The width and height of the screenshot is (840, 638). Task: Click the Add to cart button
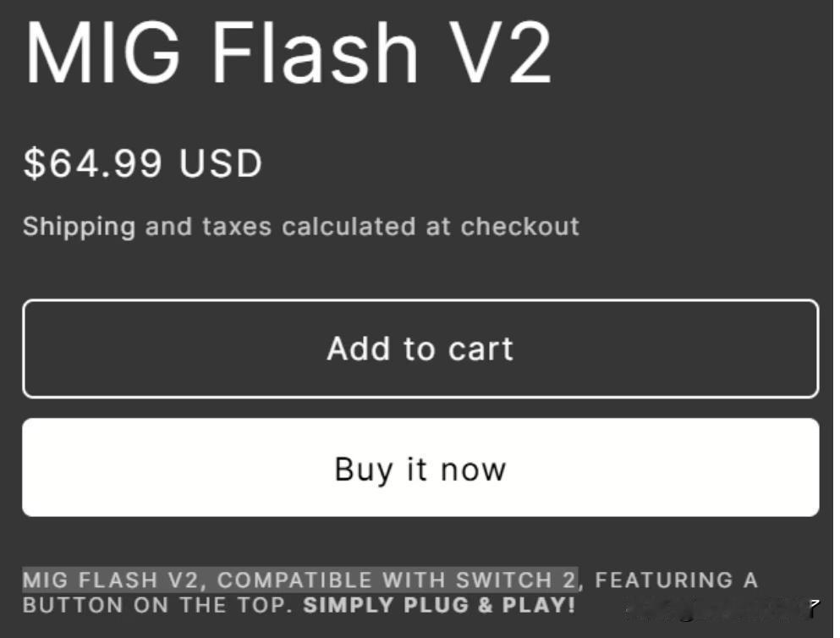tap(420, 349)
